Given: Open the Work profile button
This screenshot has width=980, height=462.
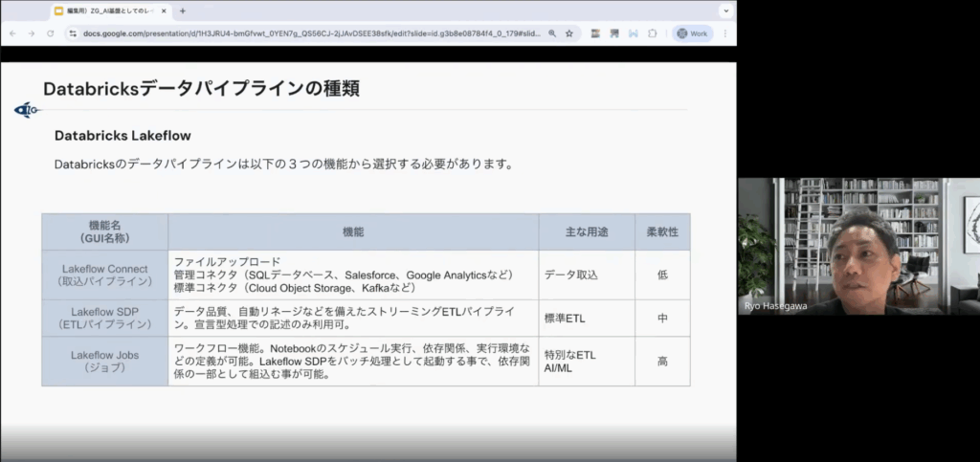Looking at the screenshot, I should click(692, 33).
